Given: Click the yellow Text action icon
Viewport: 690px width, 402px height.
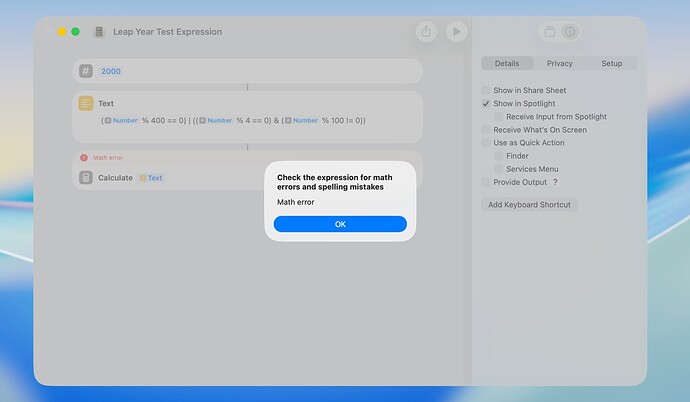Looking at the screenshot, I should point(86,103).
